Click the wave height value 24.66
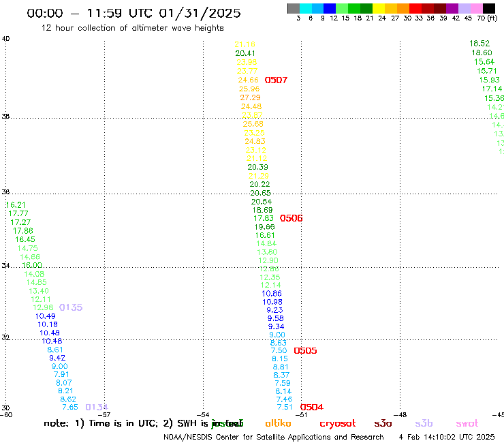Screen dimensions: 504x443 248,80
